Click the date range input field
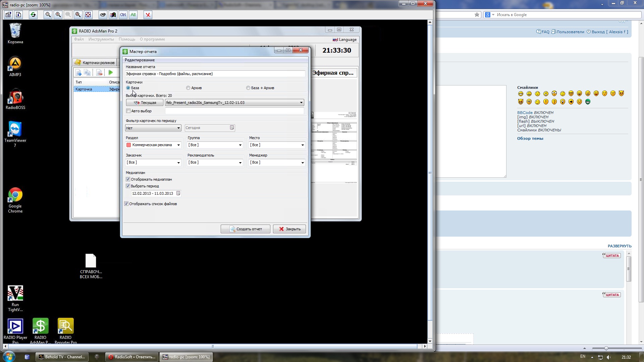Viewport: 644px width, 362px height. pyautogui.click(x=154, y=193)
